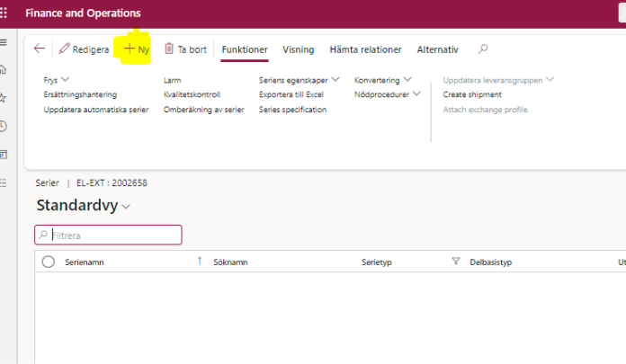Select all rows using header circle
This screenshot has width=626, height=364.
[49, 262]
